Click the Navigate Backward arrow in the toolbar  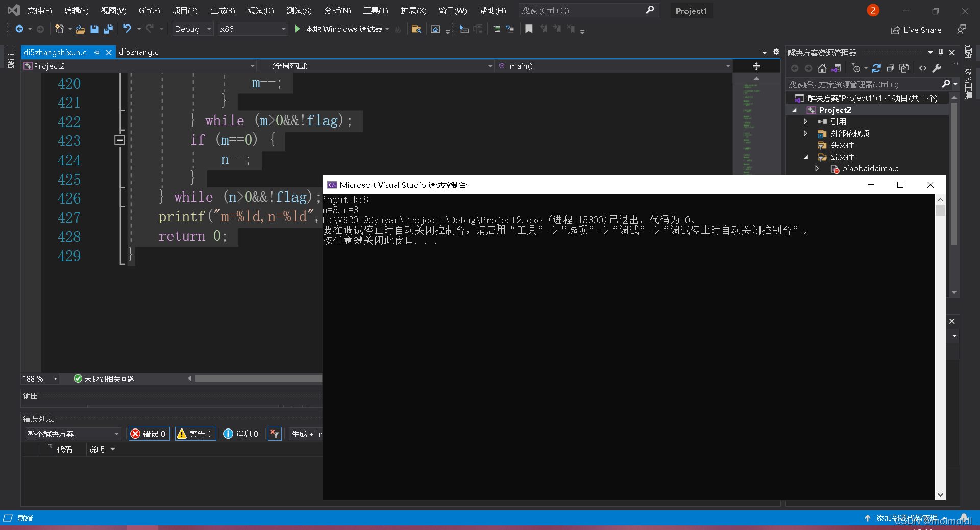tap(19, 29)
